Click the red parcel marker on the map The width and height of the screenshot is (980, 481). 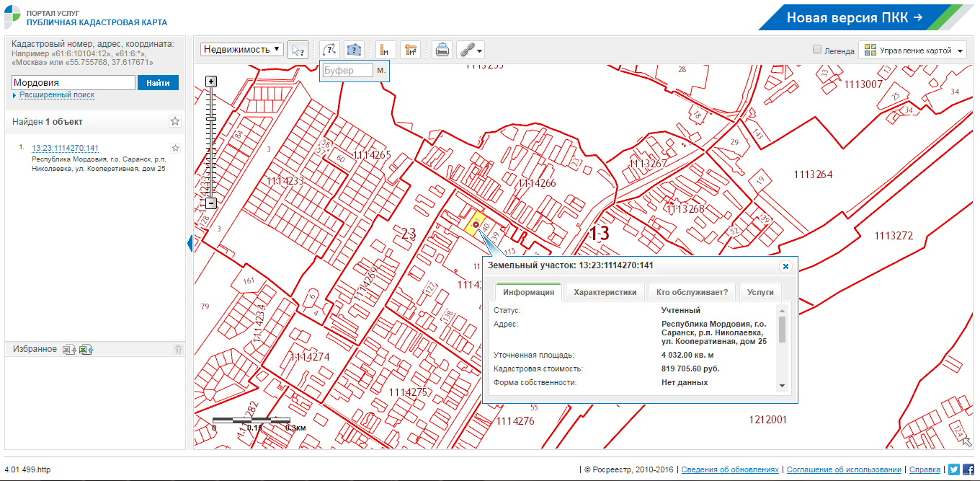click(476, 225)
